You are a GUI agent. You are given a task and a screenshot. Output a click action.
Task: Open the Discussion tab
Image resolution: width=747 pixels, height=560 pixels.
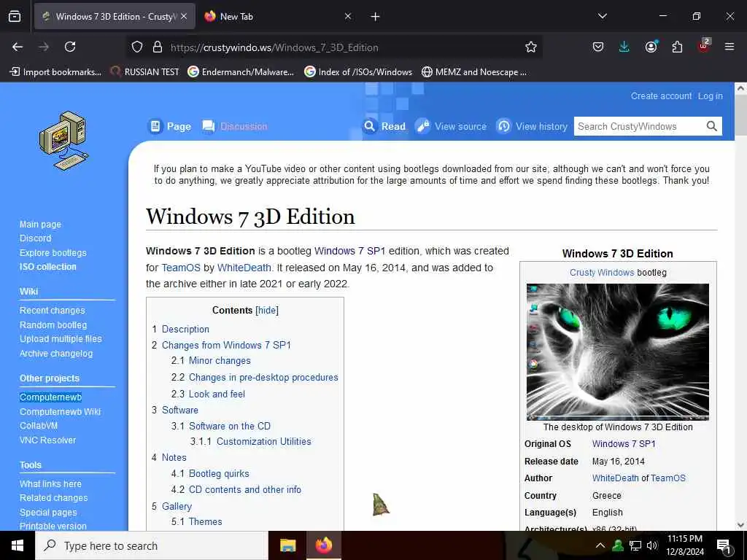234,126
